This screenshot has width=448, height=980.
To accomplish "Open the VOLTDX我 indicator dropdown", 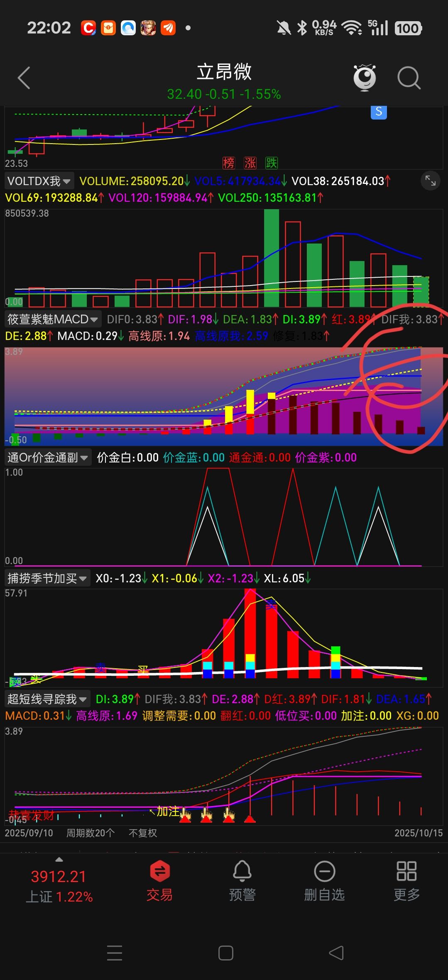I will 39,181.
